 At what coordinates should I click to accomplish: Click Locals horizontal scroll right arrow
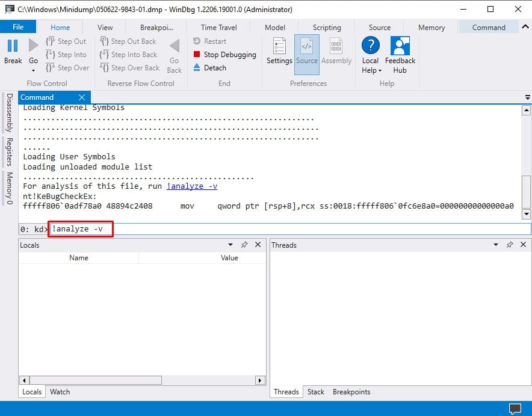click(x=260, y=380)
